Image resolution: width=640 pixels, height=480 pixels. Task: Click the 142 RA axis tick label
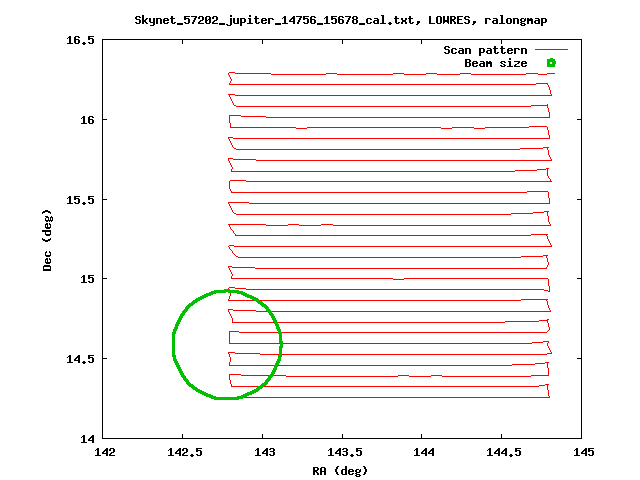105,452
